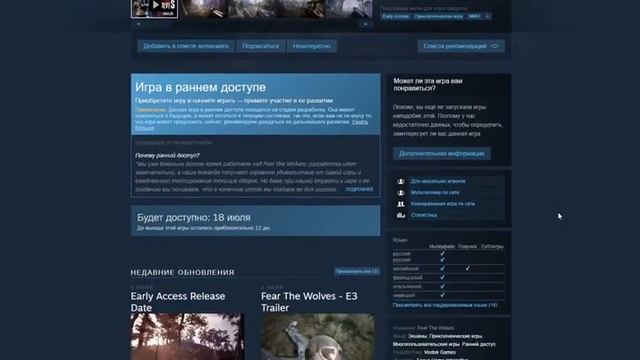Open the Для нескольких игроков category link

tap(438, 181)
